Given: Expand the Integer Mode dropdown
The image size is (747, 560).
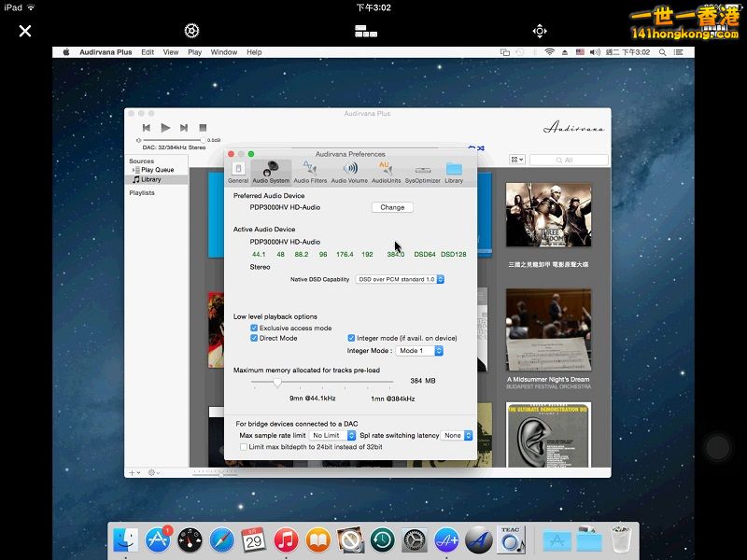Looking at the screenshot, I should click(419, 351).
